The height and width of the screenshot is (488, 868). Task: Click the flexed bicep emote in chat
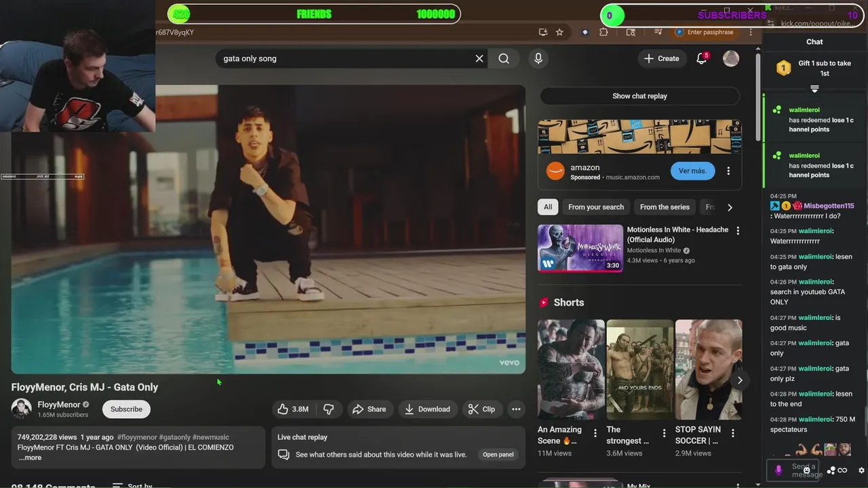(x=801, y=449)
